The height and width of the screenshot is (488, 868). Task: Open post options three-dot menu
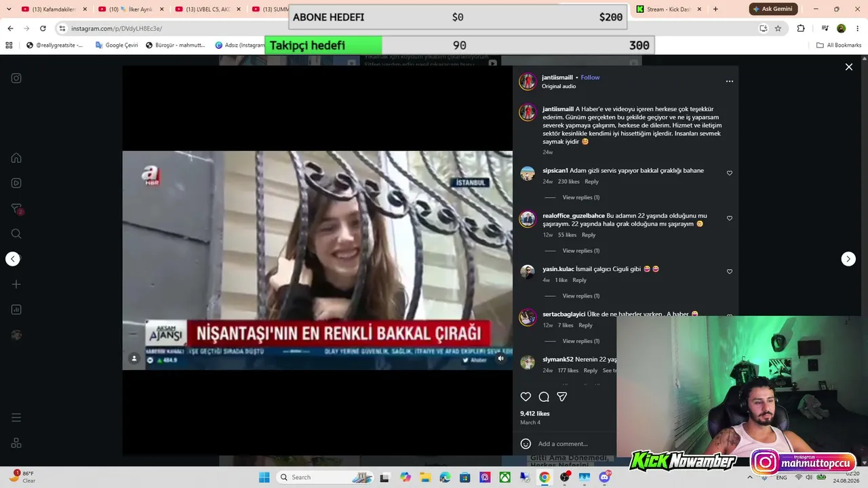pos(730,81)
